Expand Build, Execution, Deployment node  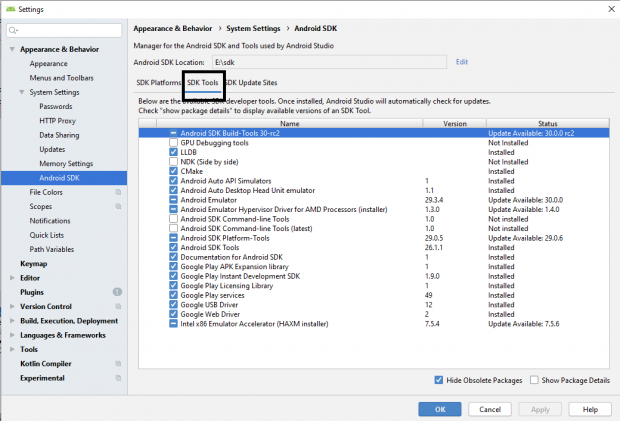click(12, 321)
